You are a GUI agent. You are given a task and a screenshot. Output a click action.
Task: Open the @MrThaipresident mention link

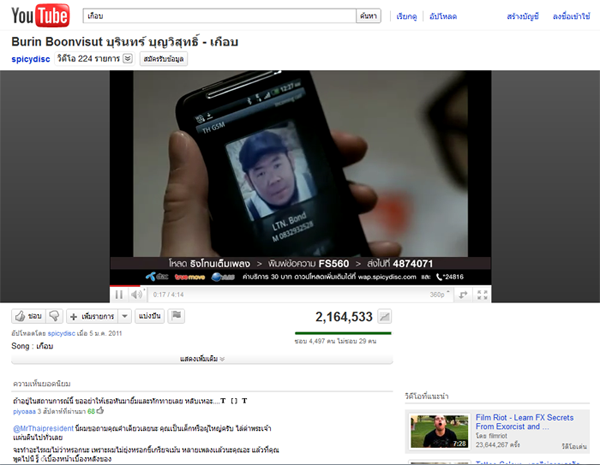point(43,428)
